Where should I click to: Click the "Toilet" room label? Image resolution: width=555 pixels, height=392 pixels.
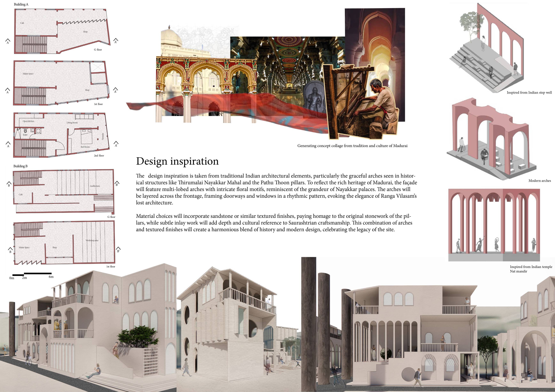(25, 135)
